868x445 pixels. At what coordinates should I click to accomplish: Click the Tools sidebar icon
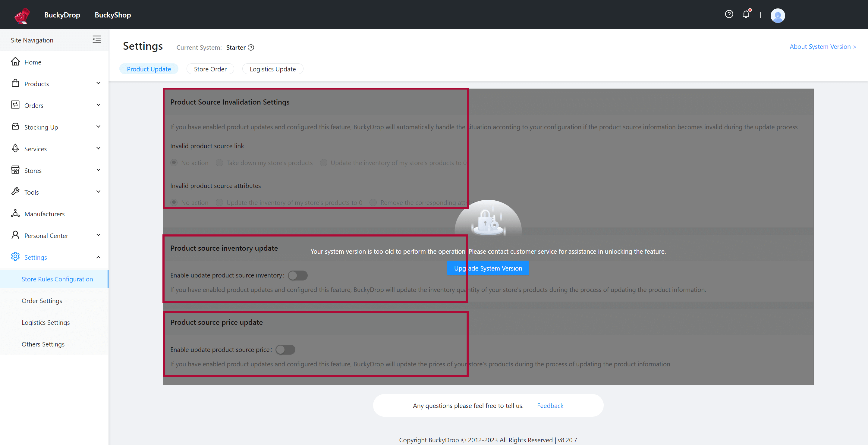click(x=15, y=191)
